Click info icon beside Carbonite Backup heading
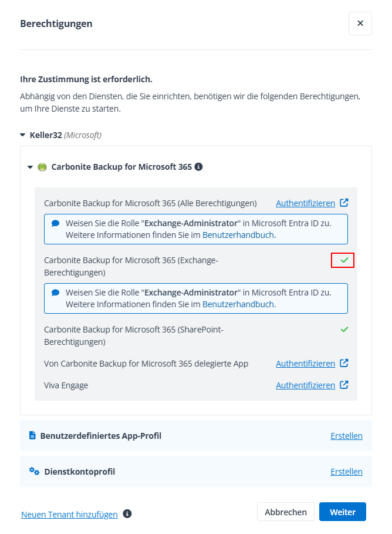The height and width of the screenshot is (534, 392). pyautogui.click(x=198, y=167)
